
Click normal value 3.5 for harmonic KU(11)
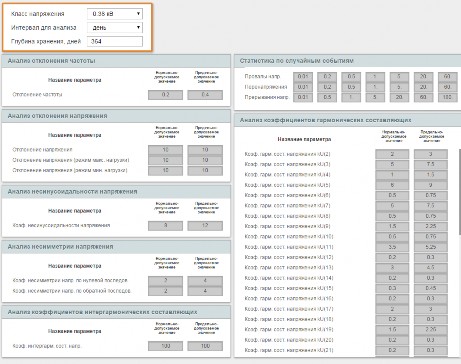[392, 247]
